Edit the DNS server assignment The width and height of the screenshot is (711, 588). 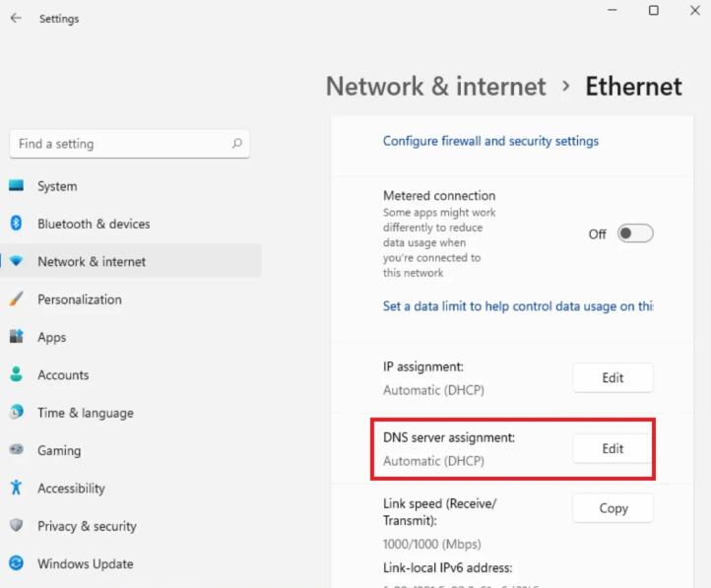[613, 448]
